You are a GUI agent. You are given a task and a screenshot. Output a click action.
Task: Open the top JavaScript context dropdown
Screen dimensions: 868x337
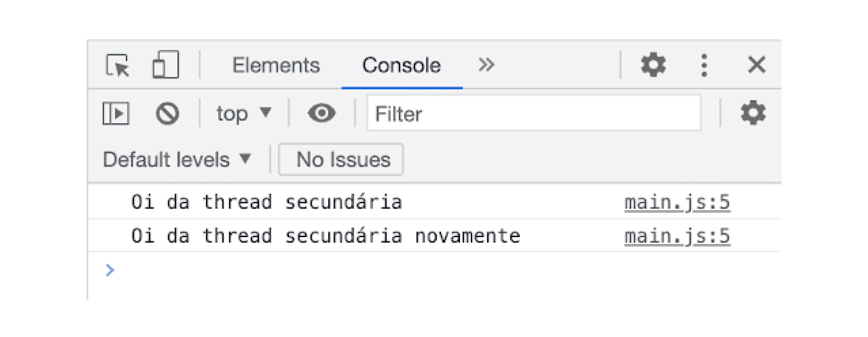244,113
